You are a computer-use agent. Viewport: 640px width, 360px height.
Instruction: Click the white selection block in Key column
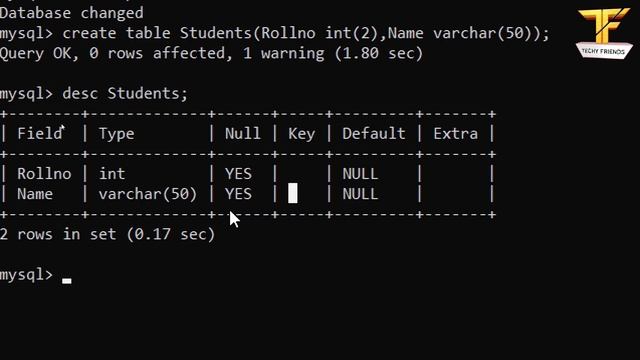(x=293, y=193)
